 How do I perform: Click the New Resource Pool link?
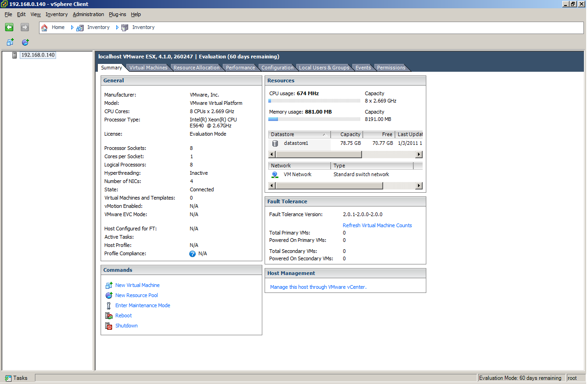136,295
